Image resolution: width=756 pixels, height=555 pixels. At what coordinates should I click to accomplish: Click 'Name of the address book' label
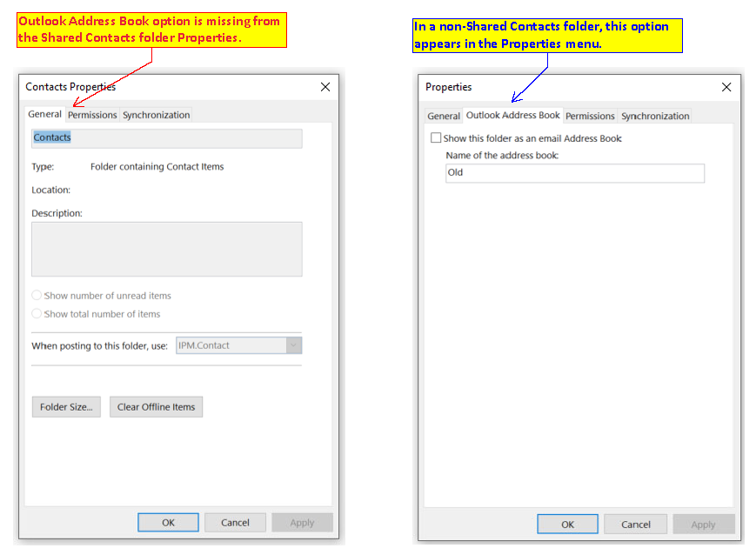coord(502,155)
